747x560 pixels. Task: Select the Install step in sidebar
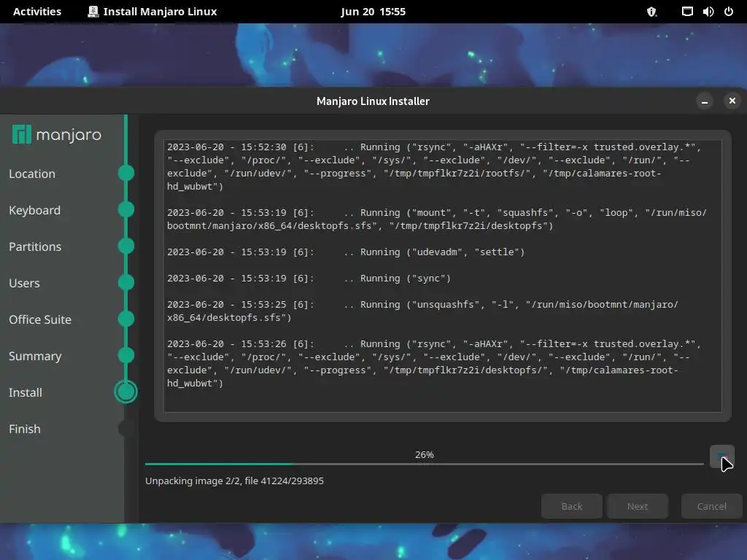26,392
